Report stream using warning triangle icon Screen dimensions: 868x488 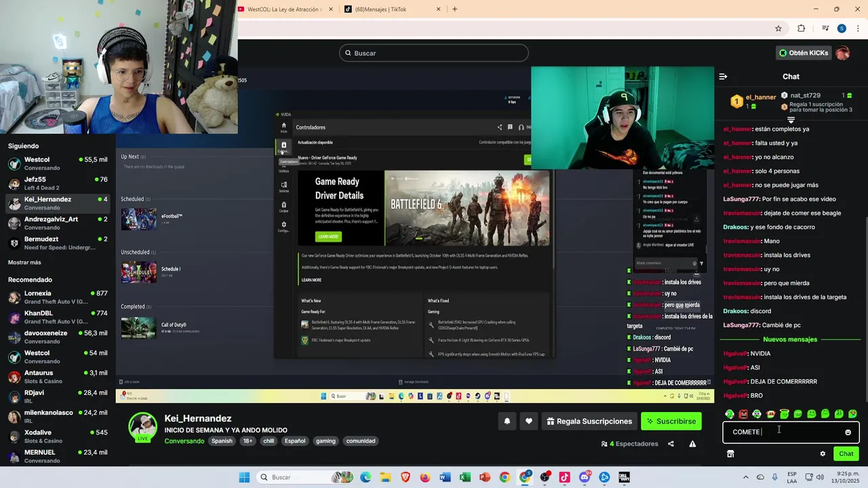pyautogui.click(x=692, y=444)
